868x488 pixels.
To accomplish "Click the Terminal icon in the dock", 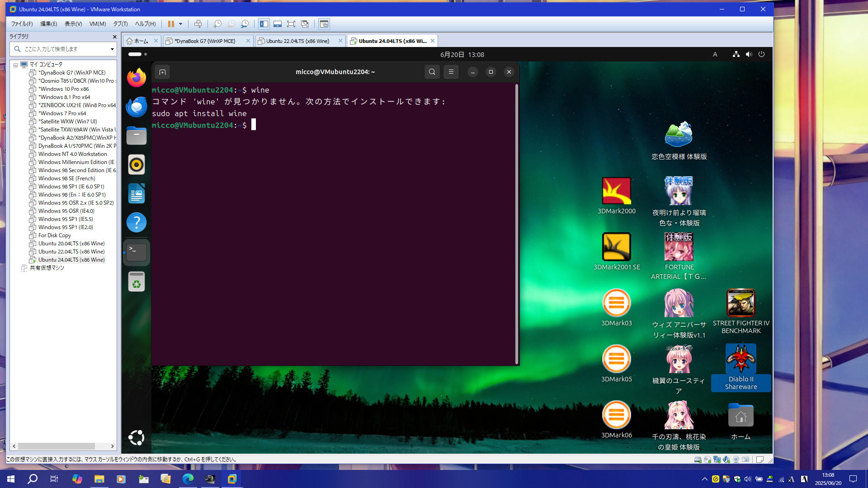I will (x=136, y=253).
